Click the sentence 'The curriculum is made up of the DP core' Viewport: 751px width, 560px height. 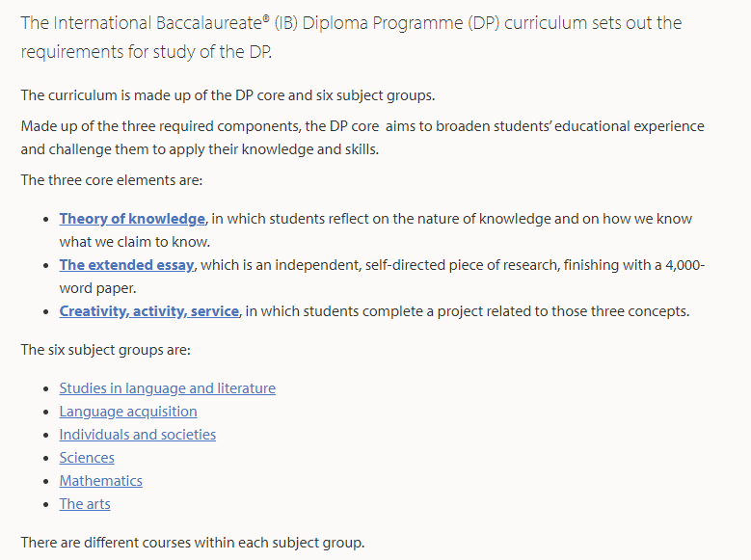pos(228,95)
